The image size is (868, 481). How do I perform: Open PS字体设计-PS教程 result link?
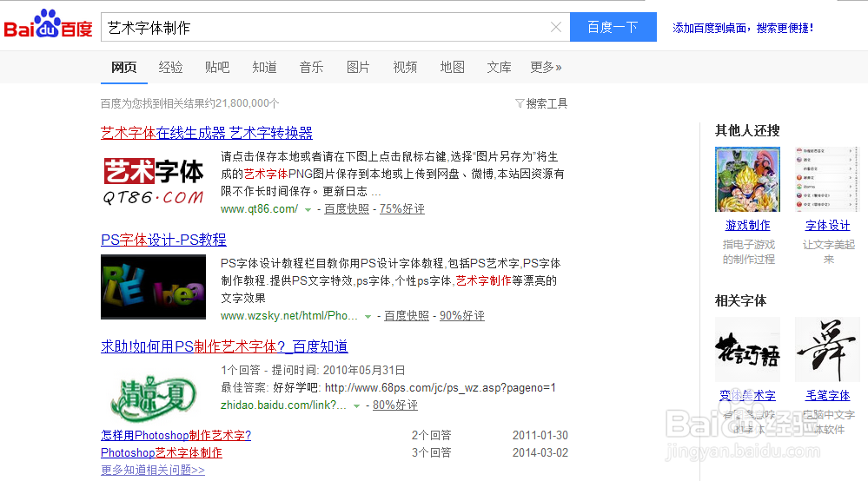pyautogui.click(x=163, y=240)
